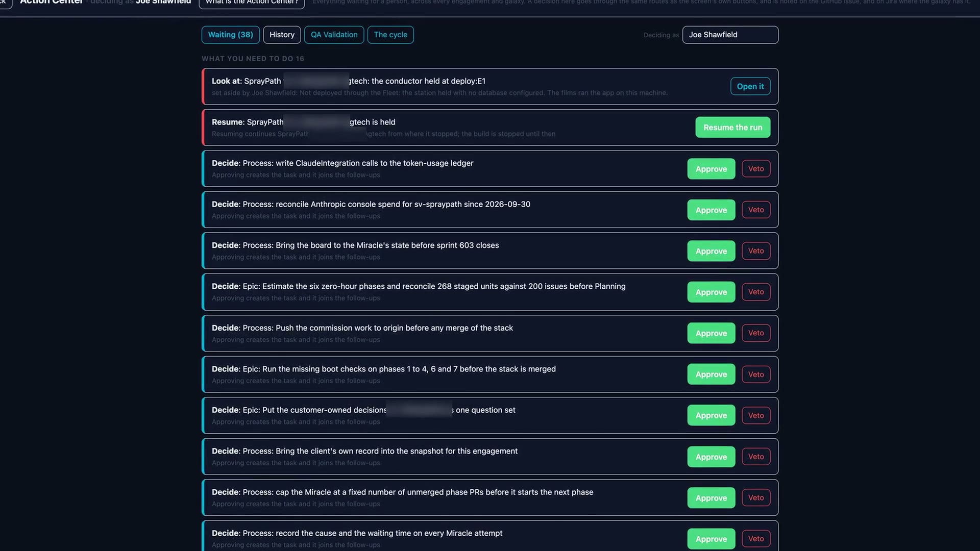This screenshot has width=980, height=551.
Task: Approve the customer-owned decisions question set epic
Action: point(711,415)
